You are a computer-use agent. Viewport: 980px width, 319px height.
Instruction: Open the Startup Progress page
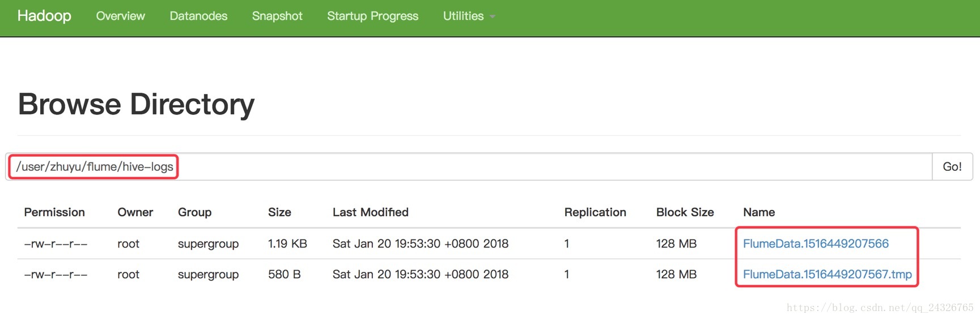tap(372, 16)
